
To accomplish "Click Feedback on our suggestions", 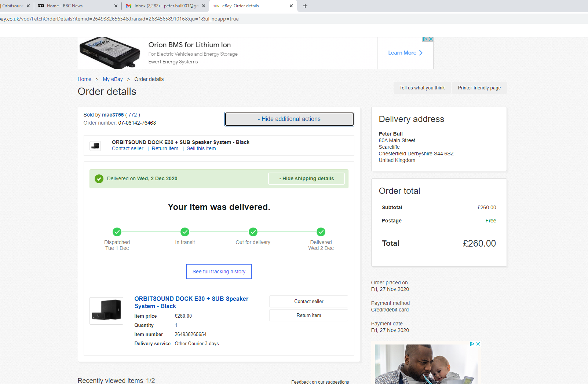I will click(x=320, y=382).
